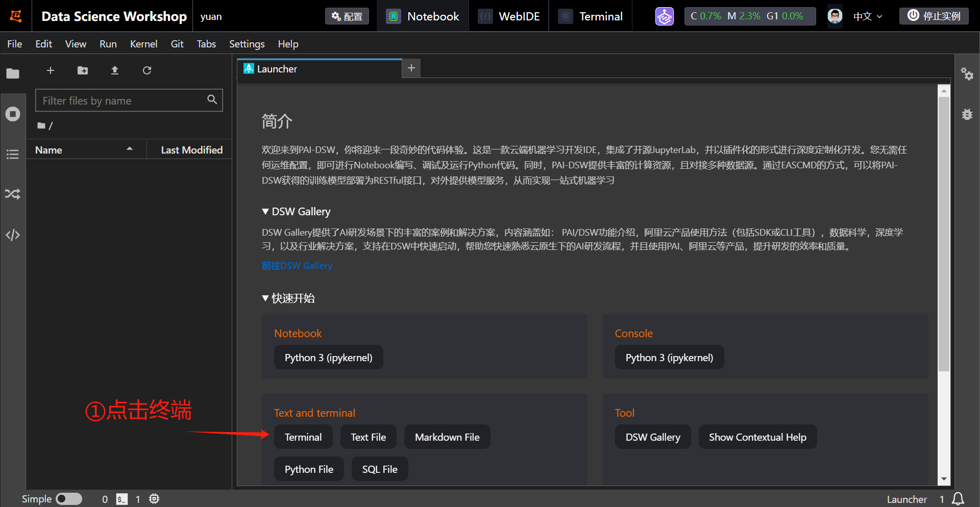Upload files using the upload icon
The width and height of the screenshot is (980, 507).
pos(115,70)
